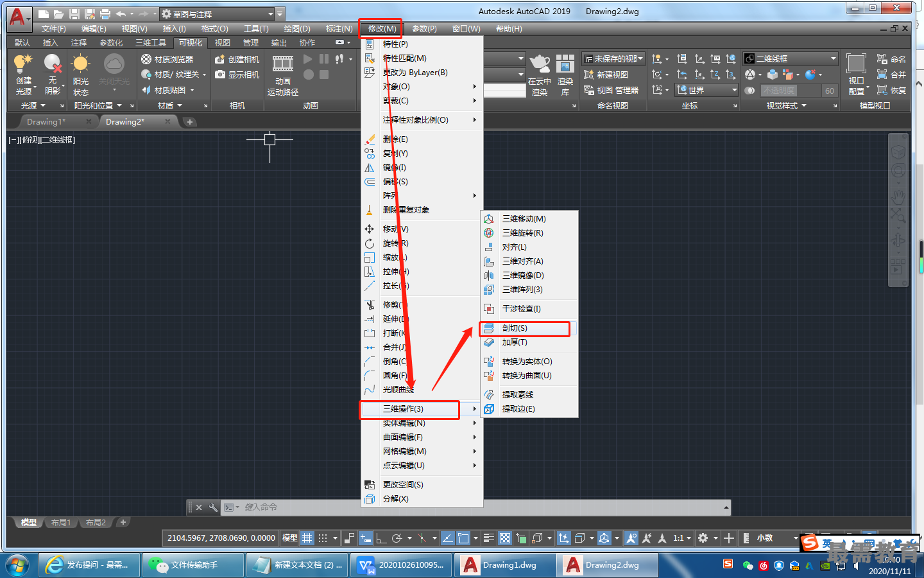Toggle object snap tracking in status bar
Viewport: 924px width, 578px height.
pyautogui.click(x=447, y=538)
